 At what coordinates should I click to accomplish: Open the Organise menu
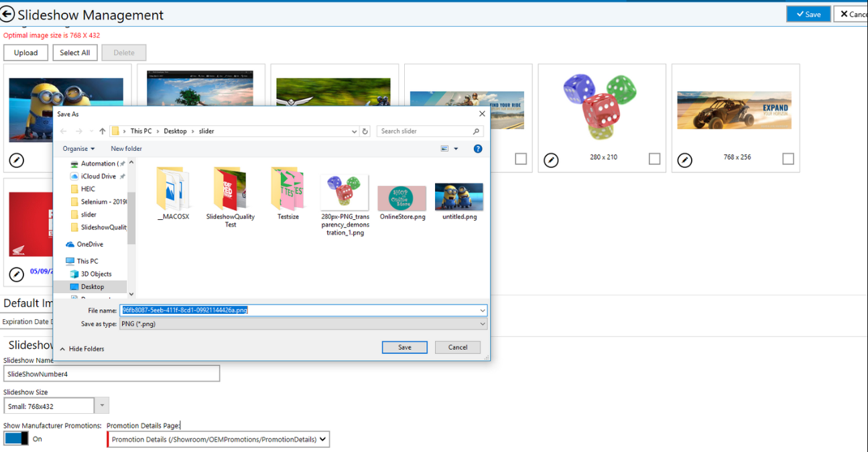click(78, 149)
